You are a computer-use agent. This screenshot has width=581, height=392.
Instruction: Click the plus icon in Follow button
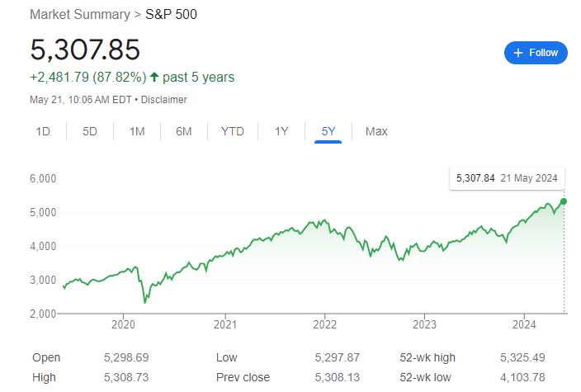click(518, 53)
